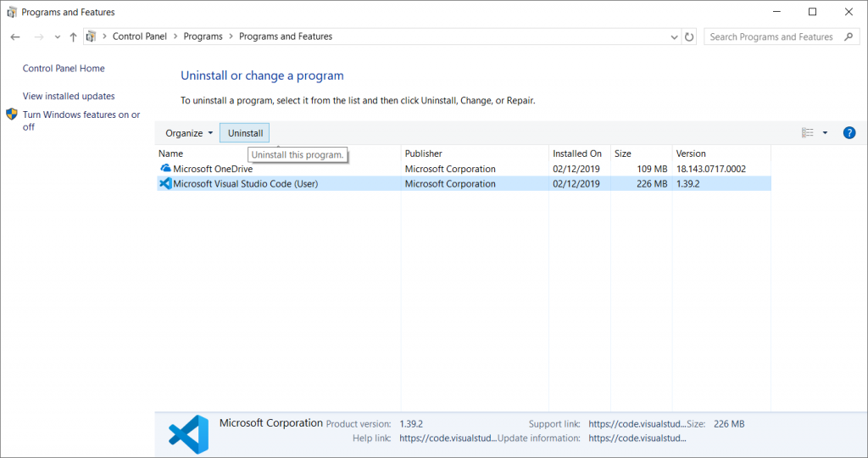Screen dimensions: 868x458
Task: Click VS Code's Microsoft Corporation publisher cell
Action: 450,184
